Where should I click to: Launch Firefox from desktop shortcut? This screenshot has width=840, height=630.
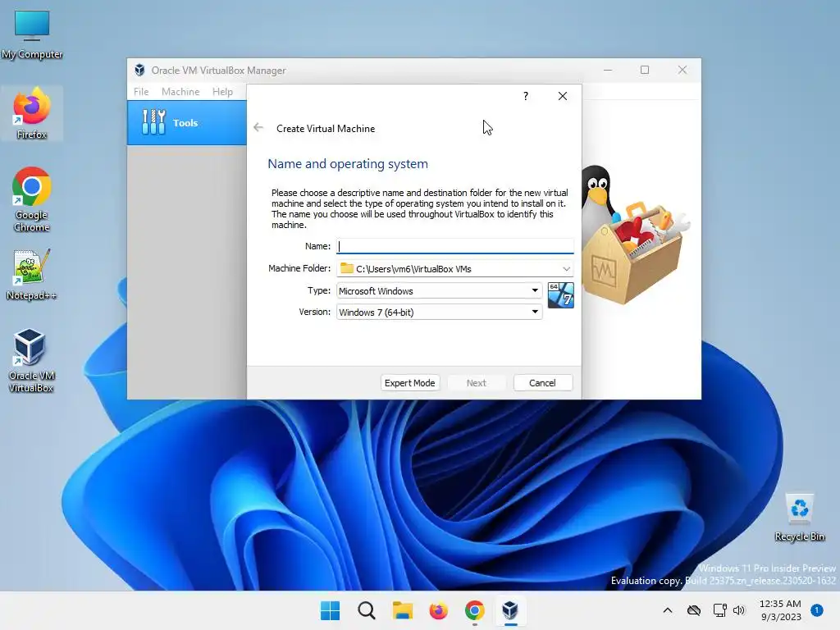pyautogui.click(x=32, y=113)
